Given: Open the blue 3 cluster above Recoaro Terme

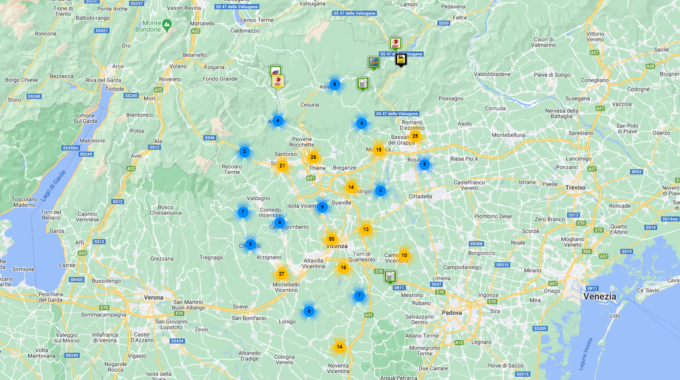Looking at the screenshot, I should click(x=244, y=152).
